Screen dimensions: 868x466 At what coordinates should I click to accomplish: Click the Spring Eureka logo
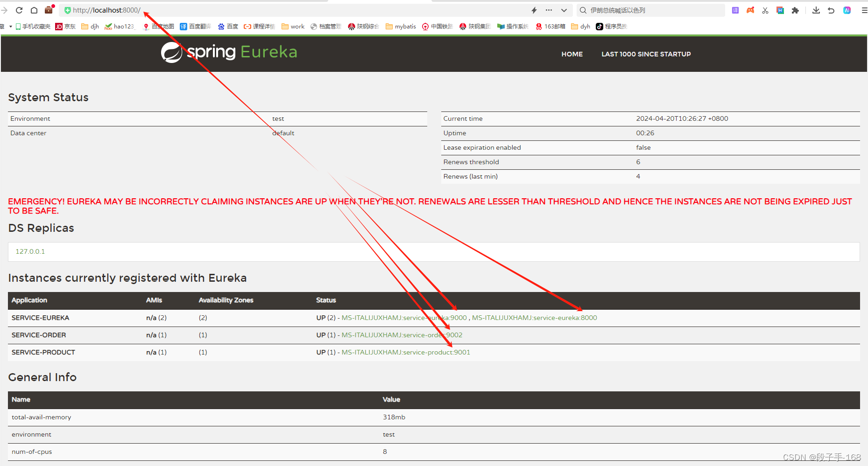(229, 52)
